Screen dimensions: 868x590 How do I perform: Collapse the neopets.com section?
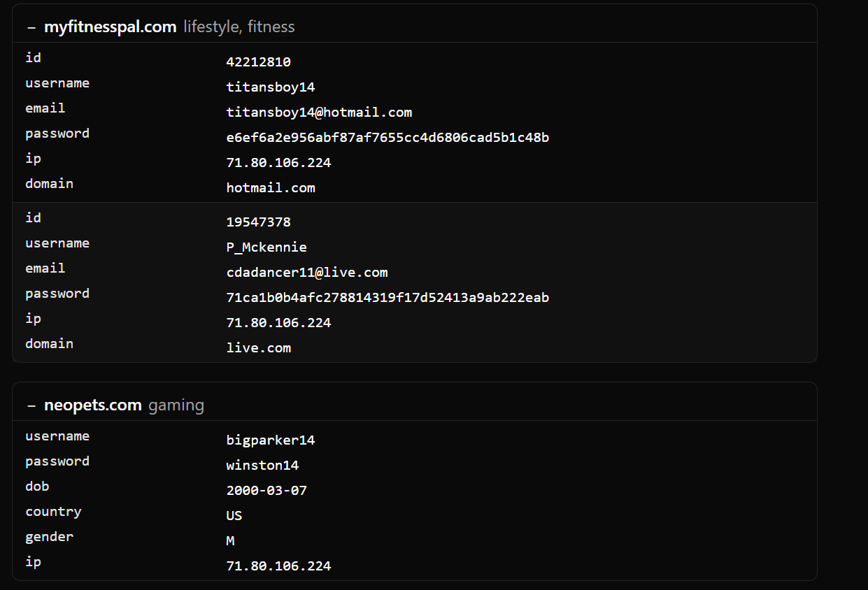(x=31, y=405)
